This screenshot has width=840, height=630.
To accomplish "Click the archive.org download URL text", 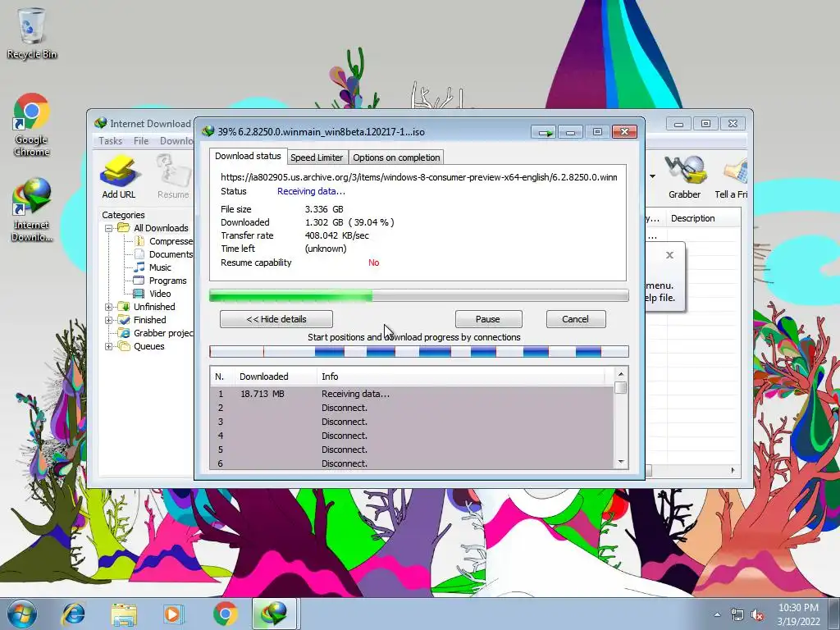I will coord(419,177).
